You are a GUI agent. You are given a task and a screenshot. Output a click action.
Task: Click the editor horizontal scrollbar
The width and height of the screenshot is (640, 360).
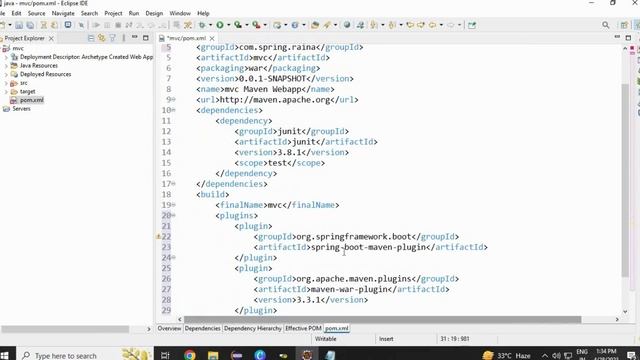pyautogui.click(x=382, y=319)
